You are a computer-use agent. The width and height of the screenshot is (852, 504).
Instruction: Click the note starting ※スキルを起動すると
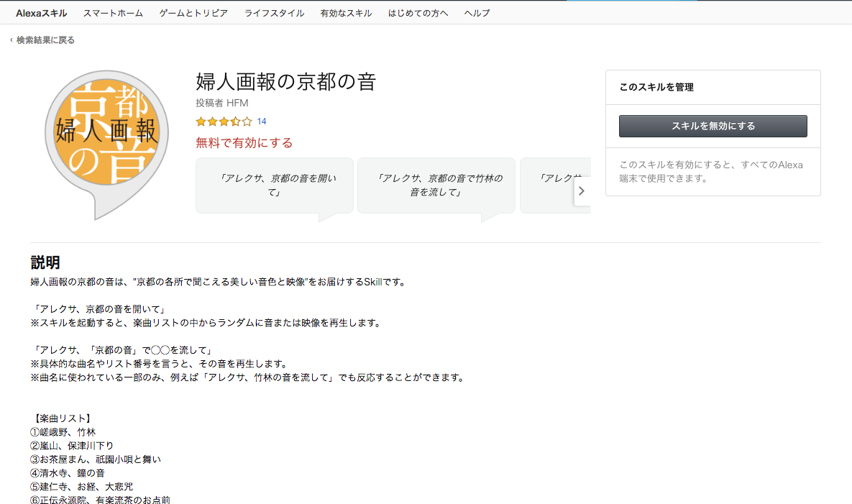[207, 323]
